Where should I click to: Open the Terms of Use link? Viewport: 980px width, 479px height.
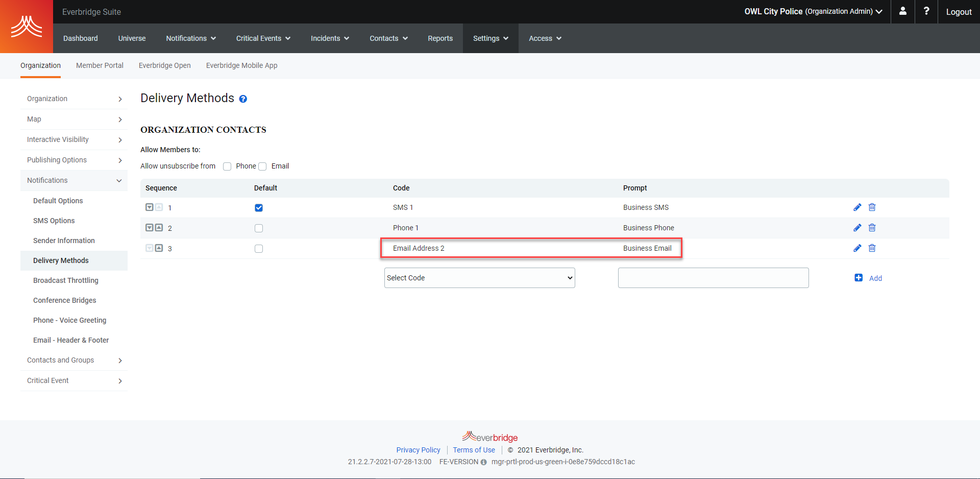[474, 450]
